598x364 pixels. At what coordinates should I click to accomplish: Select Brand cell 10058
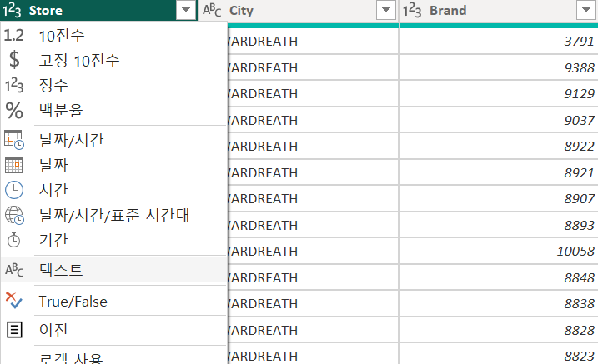tap(498, 252)
